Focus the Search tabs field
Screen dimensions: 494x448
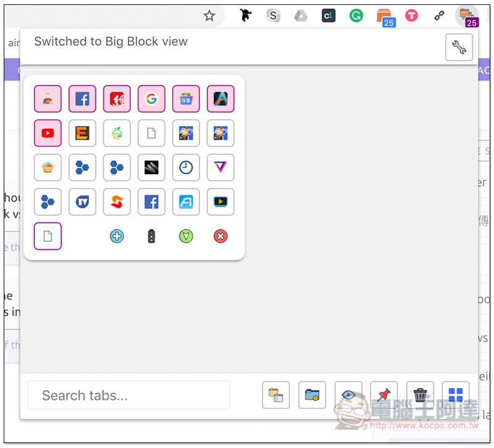pyautogui.click(x=128, y=395)
